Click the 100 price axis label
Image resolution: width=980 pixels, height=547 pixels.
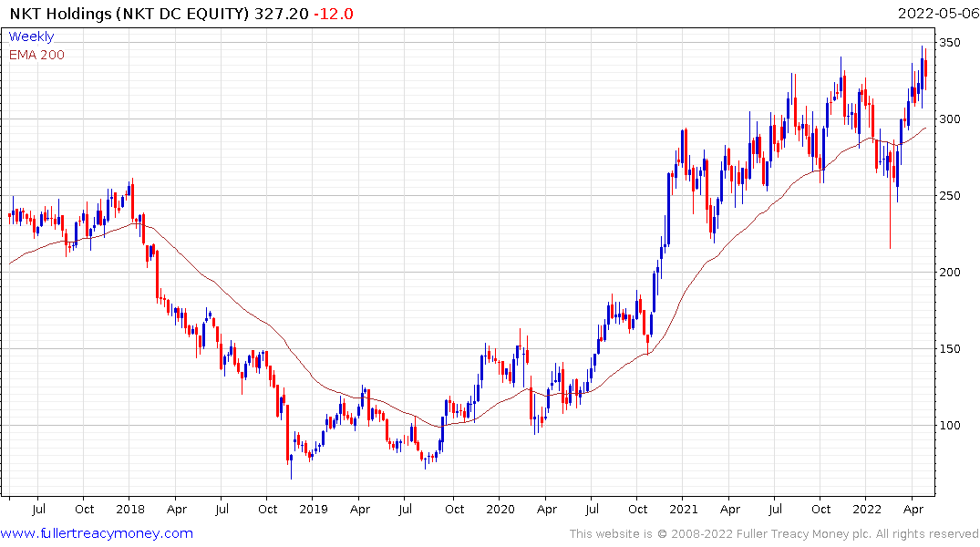pos(950,426)
